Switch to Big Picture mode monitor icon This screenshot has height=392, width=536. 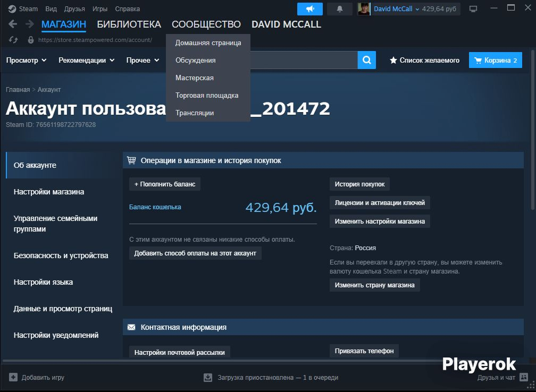(x=473, y=9)
